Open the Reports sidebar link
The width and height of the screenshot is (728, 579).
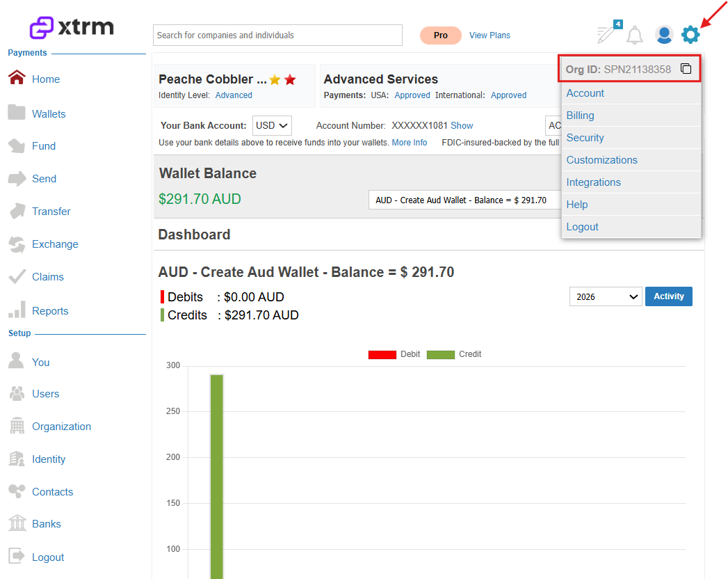(x=50, y=311)
